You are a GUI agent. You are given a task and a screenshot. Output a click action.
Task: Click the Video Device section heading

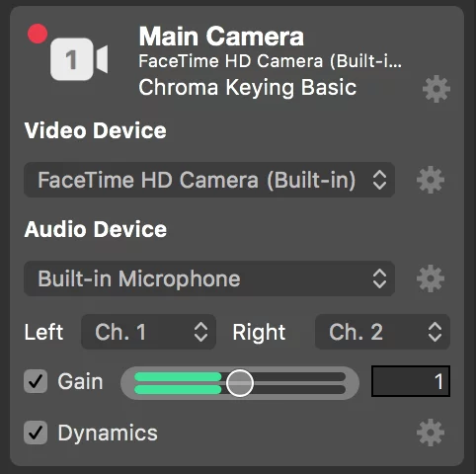[x=96, y=130]
